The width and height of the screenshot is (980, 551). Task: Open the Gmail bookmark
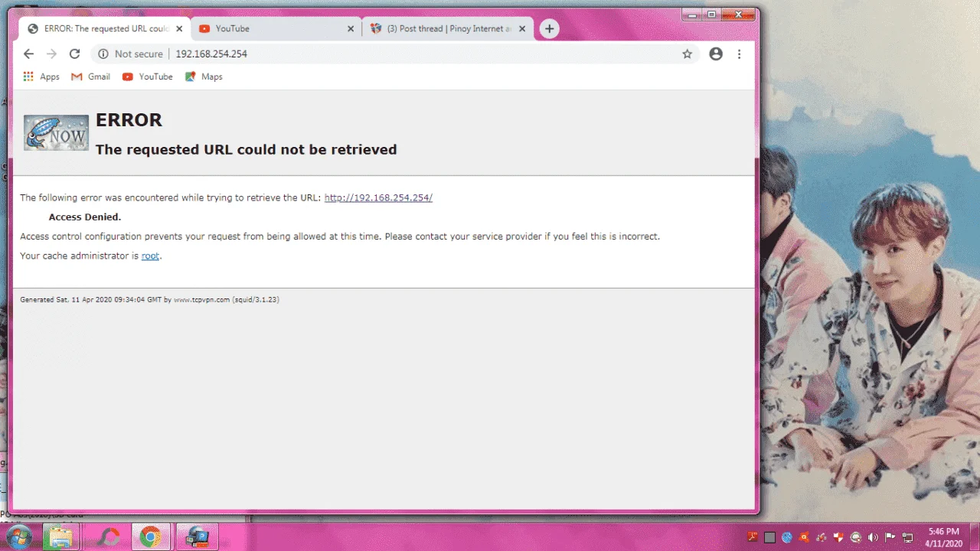pyautogui.click(x=91, y=77)
